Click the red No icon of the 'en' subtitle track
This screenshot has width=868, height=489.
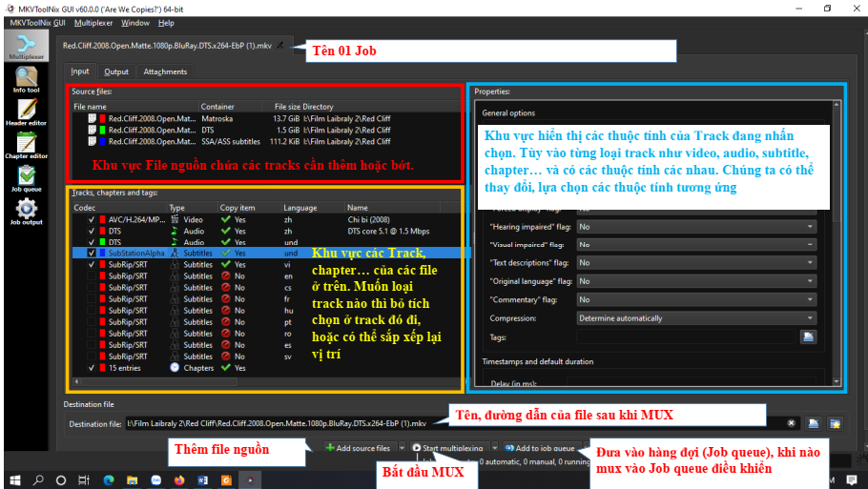pos(226,275)
